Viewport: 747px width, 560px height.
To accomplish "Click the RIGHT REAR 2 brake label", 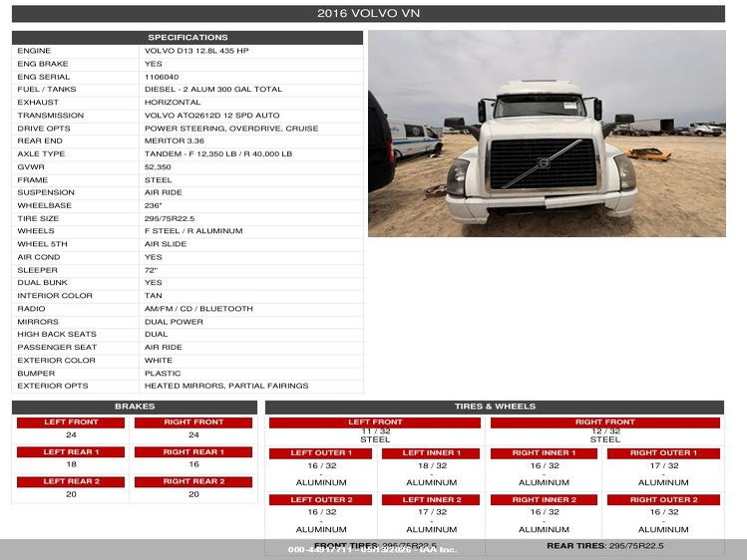I will (x=193, y=481).
